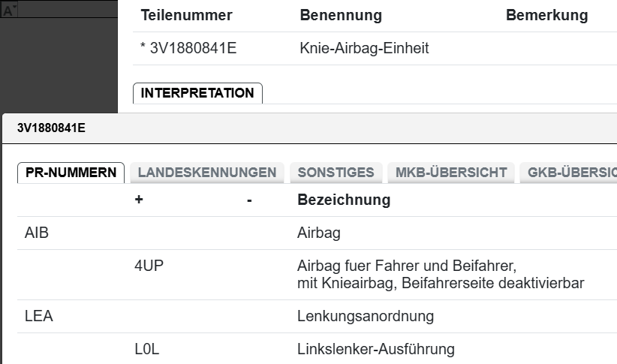The height and width of the screenshot is (364, 617).
Task: Click the 3V1880841E panel title bar
Action: (x=51, y=128)
